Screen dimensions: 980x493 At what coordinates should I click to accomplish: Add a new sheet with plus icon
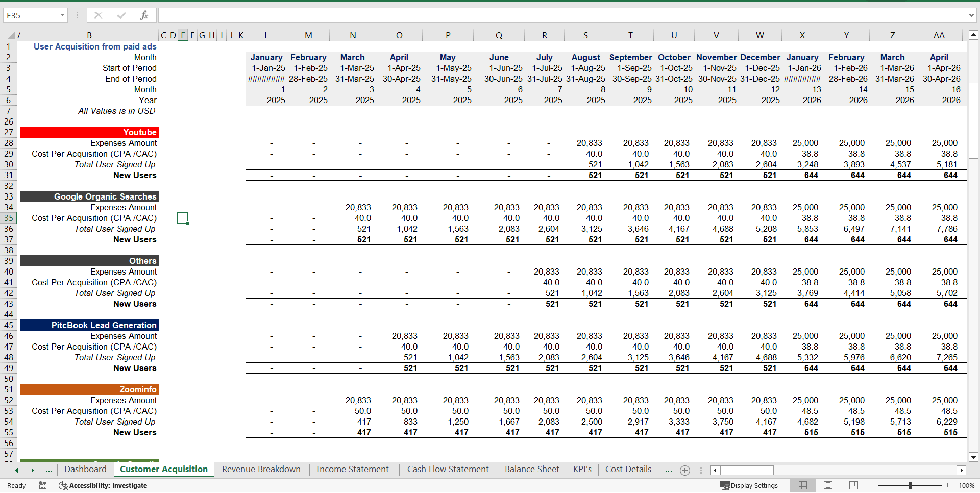click(685, 471)
